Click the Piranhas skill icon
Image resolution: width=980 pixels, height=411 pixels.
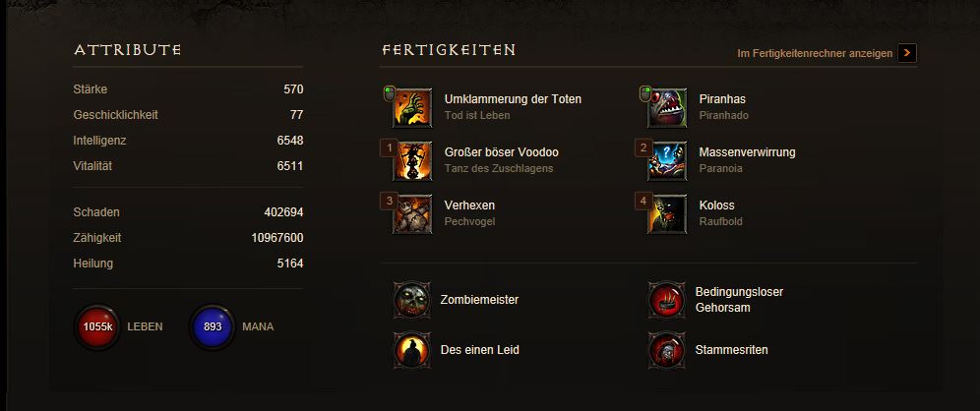coord(667,108)
